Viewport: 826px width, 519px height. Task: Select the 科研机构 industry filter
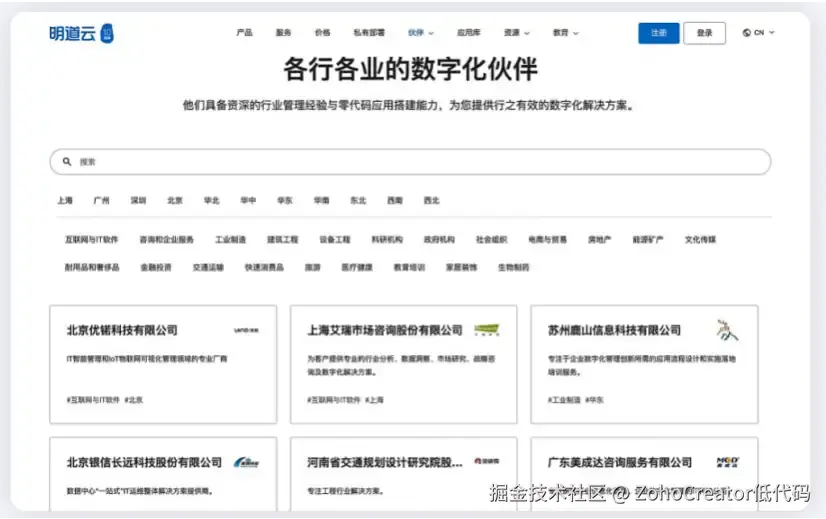coord(387,240)
